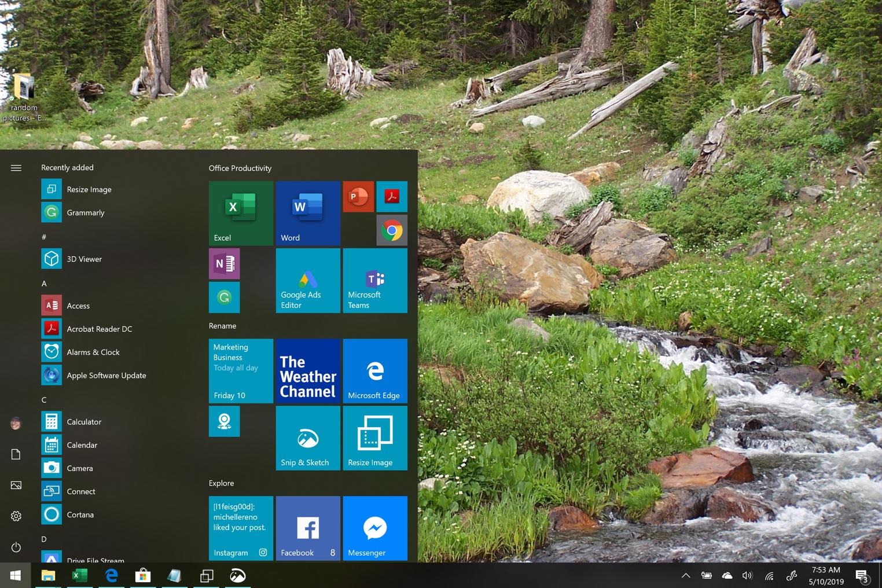Viewport: 882px width, 588px height.
Task: Open the Excel tile
Action: pos(241,213)
